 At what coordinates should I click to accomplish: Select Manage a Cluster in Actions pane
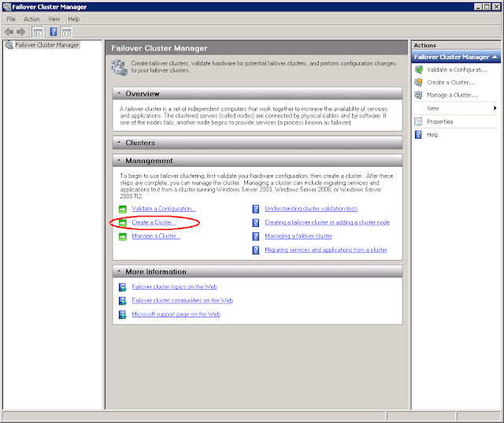coord(452,95)
